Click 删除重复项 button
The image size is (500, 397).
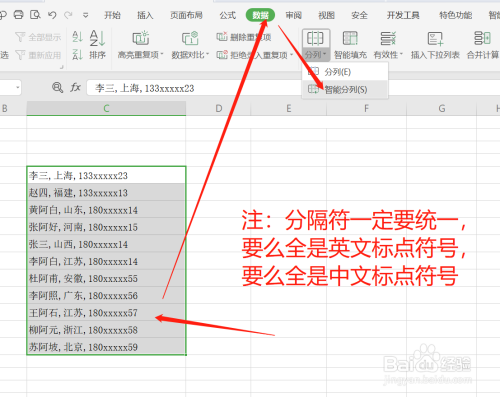pos(244,37)
